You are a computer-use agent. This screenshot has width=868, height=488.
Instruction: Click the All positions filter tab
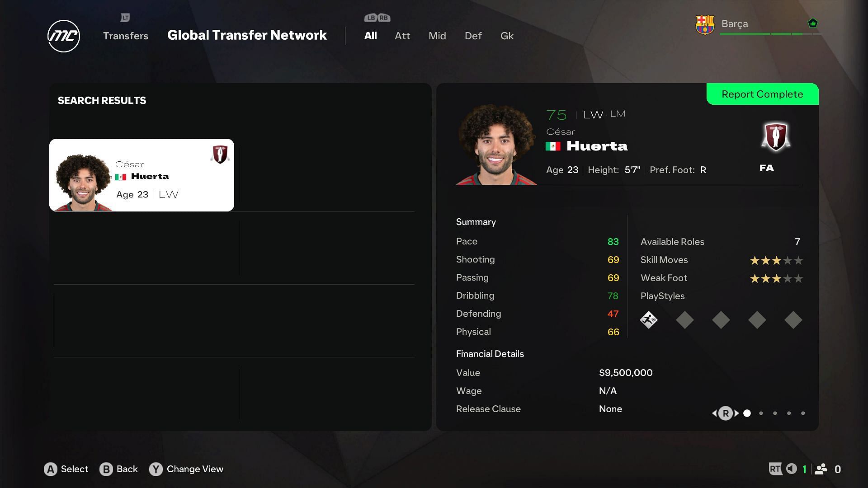tap(370, 36)
